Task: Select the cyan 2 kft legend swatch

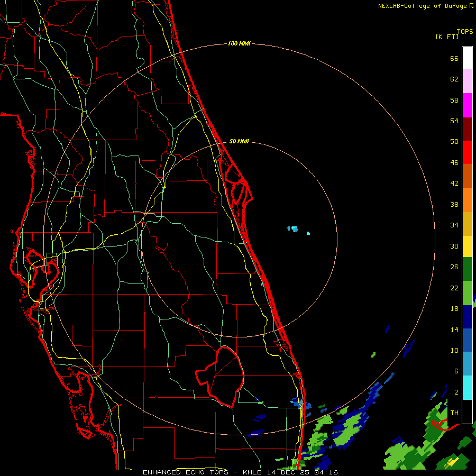Action: point(467,388)
